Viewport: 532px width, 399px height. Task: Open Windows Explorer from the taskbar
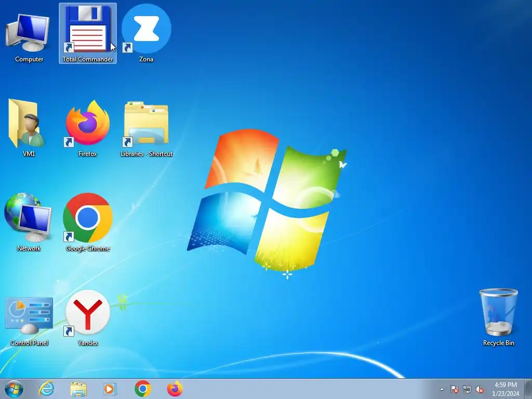[x=78, y=389]
